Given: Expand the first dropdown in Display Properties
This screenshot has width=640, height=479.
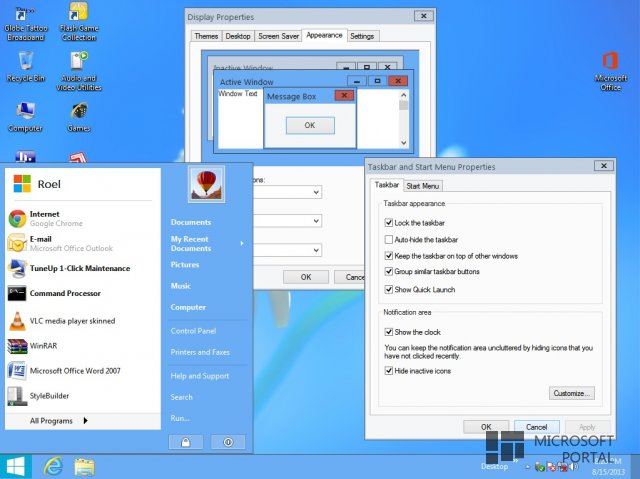Looking at the screenshot, I should (316, 192).
